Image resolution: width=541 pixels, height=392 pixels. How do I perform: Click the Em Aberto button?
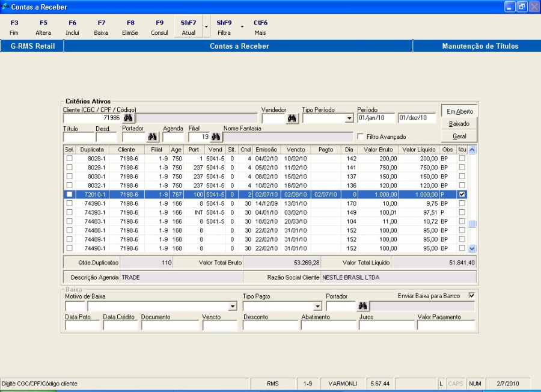[x=459, y=111]
